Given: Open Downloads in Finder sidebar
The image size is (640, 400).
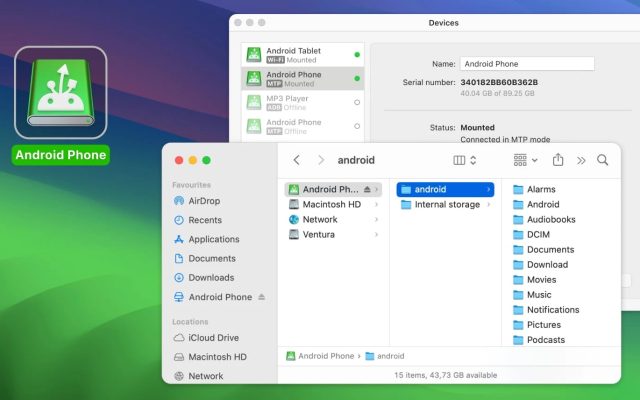Looking at the screenshot, I should click(204, 278).
